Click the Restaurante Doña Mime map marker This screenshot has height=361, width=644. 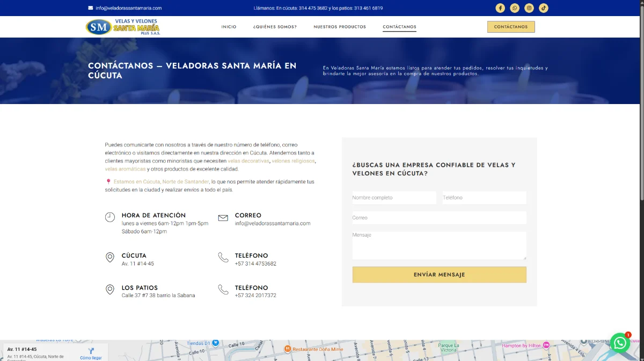tap(287, 349)
